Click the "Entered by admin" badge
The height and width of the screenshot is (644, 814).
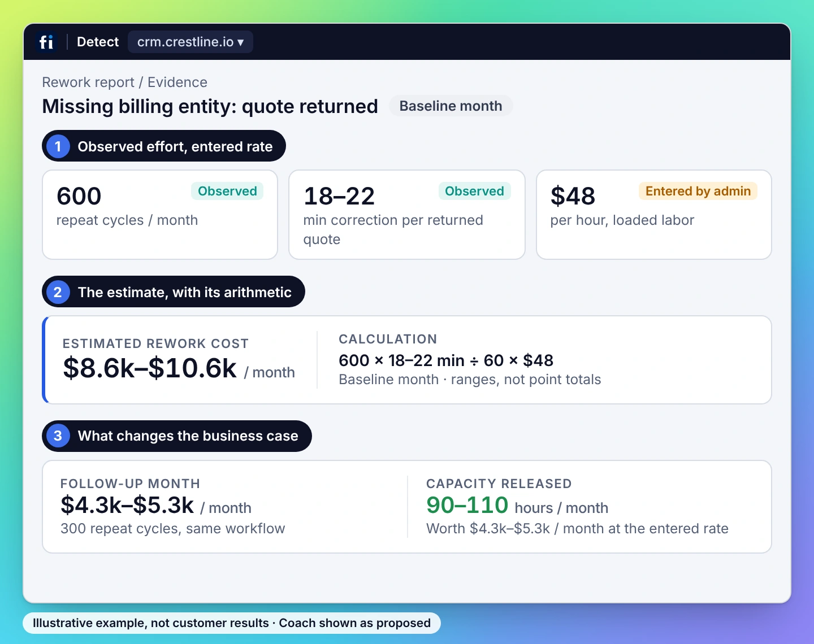click(698, 191)
